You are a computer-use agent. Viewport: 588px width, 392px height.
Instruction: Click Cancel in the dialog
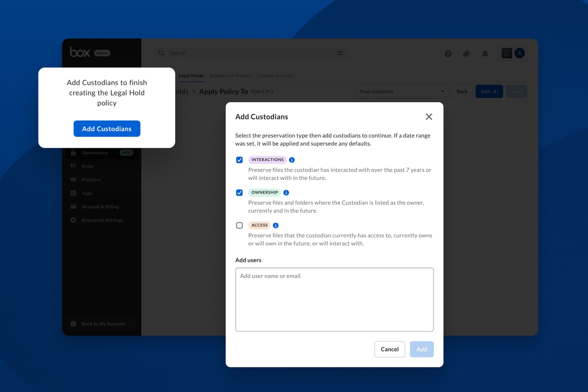coord(389,349)
